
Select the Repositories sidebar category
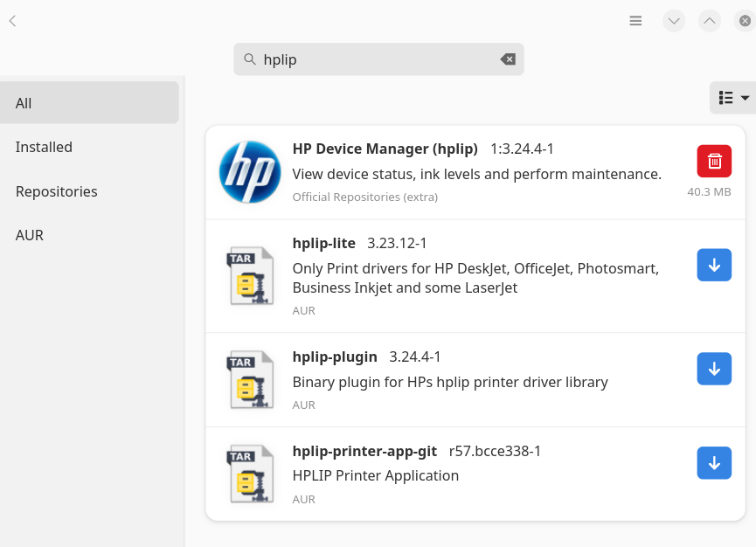[x=90, y=191]
